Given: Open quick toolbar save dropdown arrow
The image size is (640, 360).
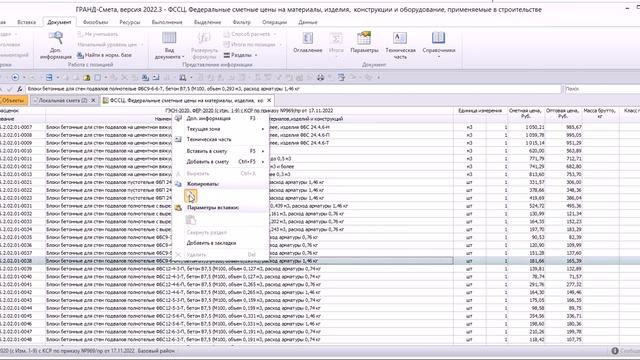Looking at the screenshot, I should [58, 77].
